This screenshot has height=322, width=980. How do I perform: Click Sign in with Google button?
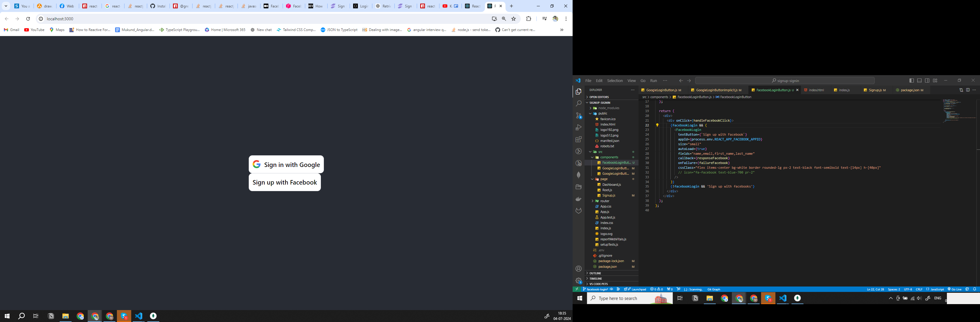[x=286, y=164]
